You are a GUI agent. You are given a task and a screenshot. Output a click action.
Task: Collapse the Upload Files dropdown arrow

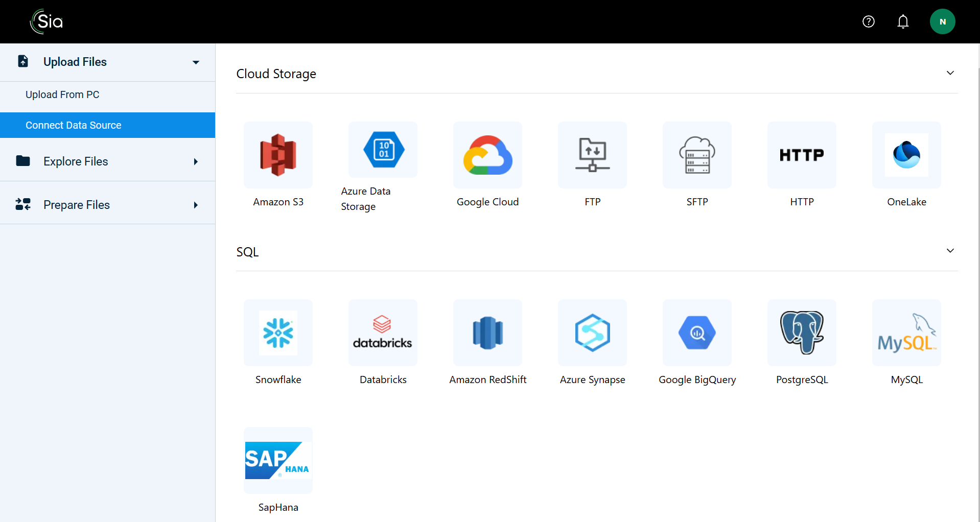(x=196, y=62)
